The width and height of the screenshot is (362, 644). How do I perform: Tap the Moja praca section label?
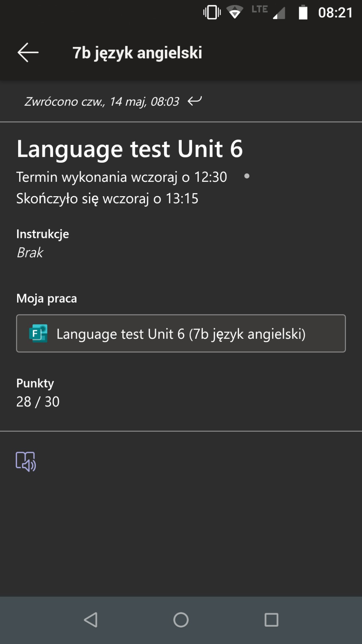click(x=47, y=298)
